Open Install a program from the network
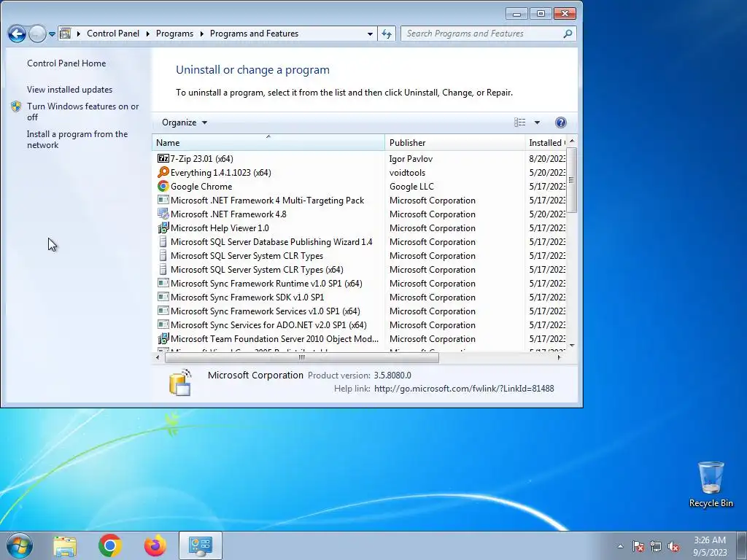747x560 pixels. tap(77, 139)
